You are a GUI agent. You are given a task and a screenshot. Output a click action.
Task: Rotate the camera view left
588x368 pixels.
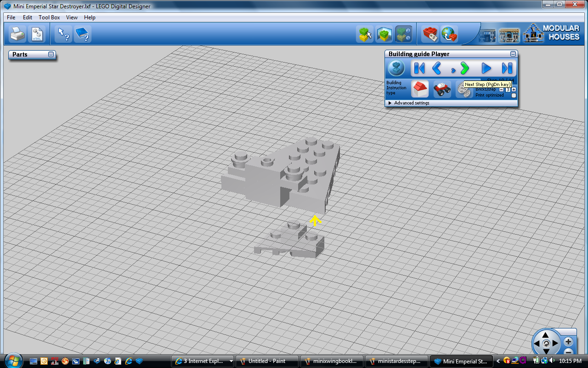(537, 344)
